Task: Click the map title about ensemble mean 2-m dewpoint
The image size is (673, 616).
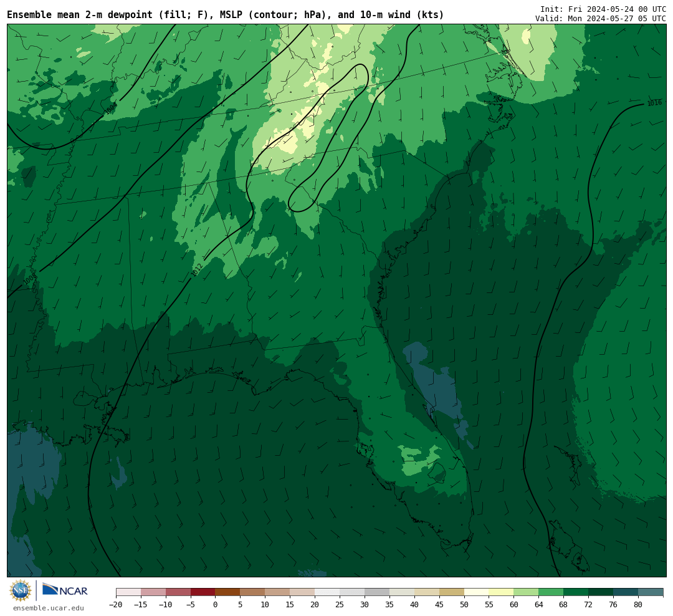Action: 226,15
